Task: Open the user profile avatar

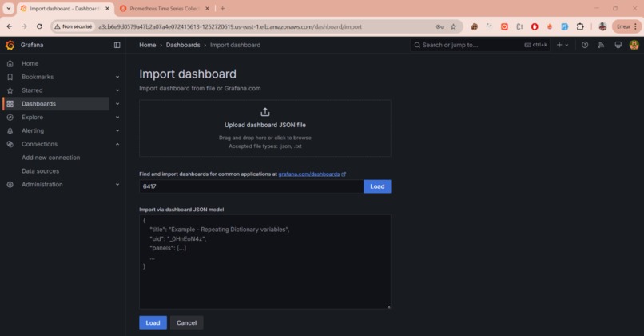Action: click(x=634, y=45)
